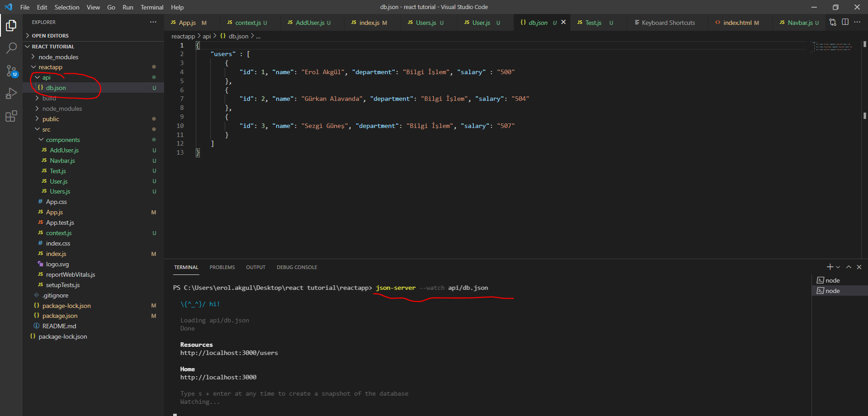Close the terminal panel
The image size is (868, 416).
[x=859, y=267]
